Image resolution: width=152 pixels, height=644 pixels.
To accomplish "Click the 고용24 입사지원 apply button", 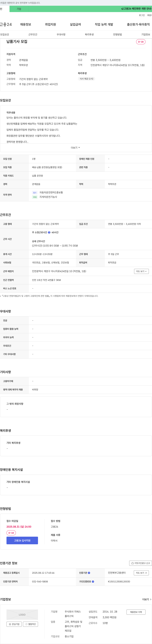I will tap(22, 540).
